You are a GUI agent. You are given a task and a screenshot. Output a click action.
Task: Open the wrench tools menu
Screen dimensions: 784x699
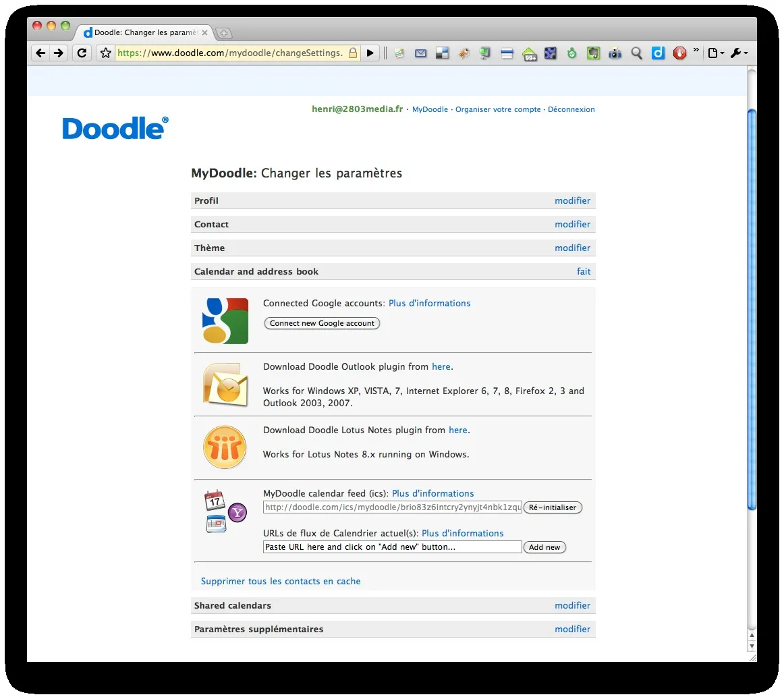[739, 53]
